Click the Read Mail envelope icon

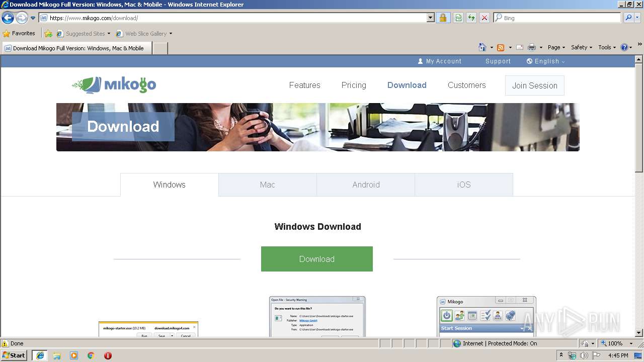point(520,47)
